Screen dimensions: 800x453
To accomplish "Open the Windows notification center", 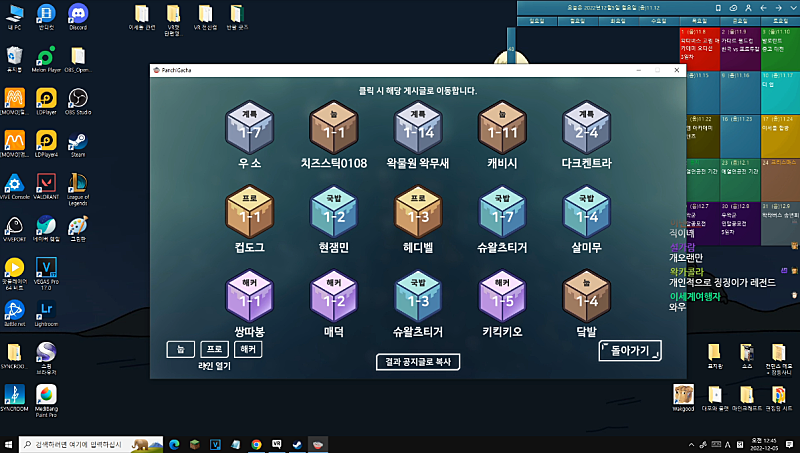I will [x=789, y=444].
